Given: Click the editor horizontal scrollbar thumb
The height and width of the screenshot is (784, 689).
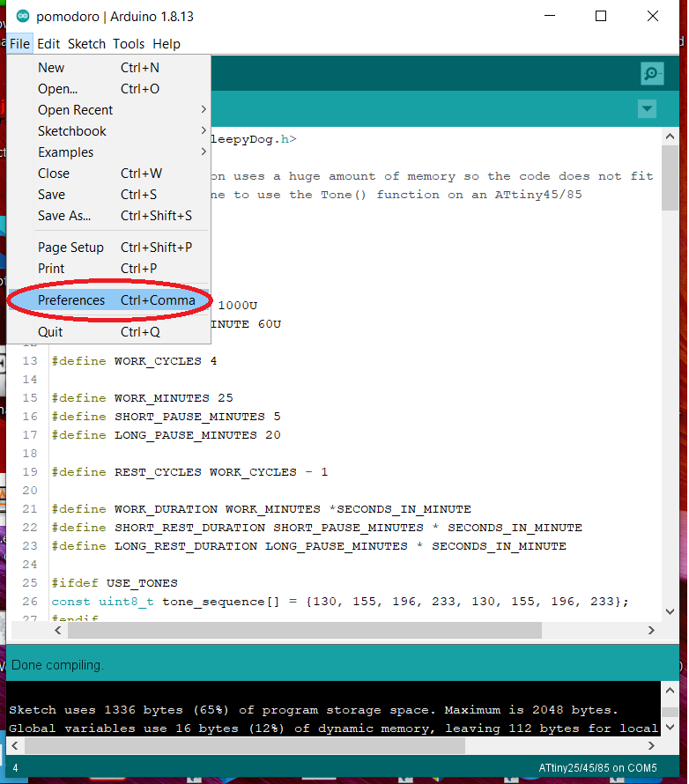Looking at the screenshot, I should point(305,630).
